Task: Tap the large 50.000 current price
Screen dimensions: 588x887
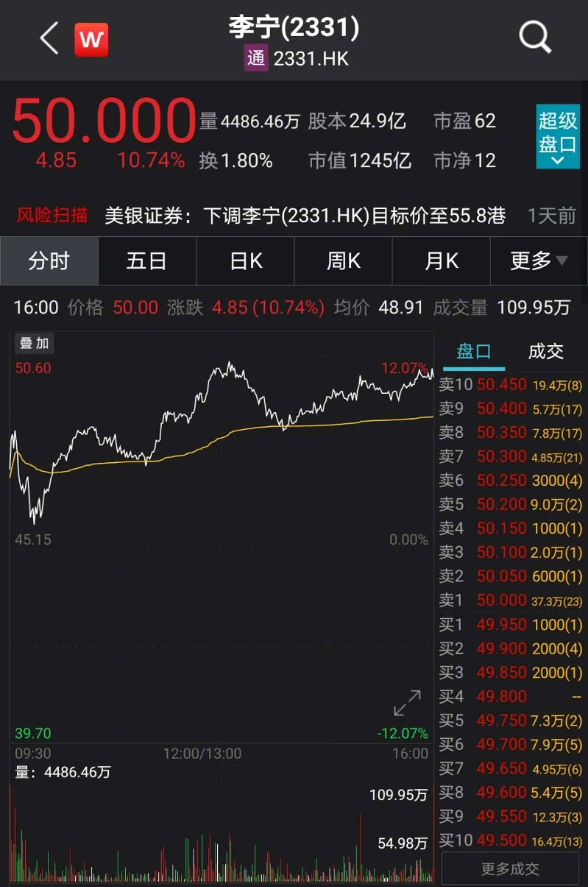Action: tap(103, 120)
